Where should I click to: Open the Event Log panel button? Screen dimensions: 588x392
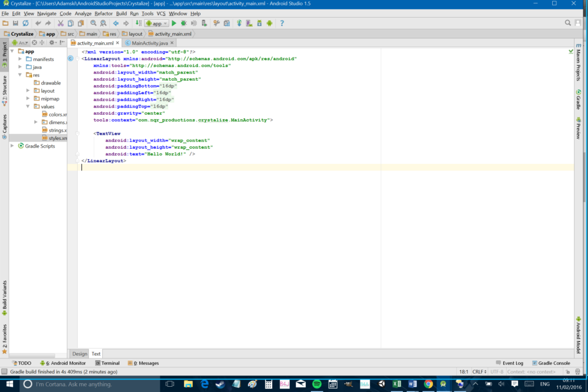coord(509,363)
